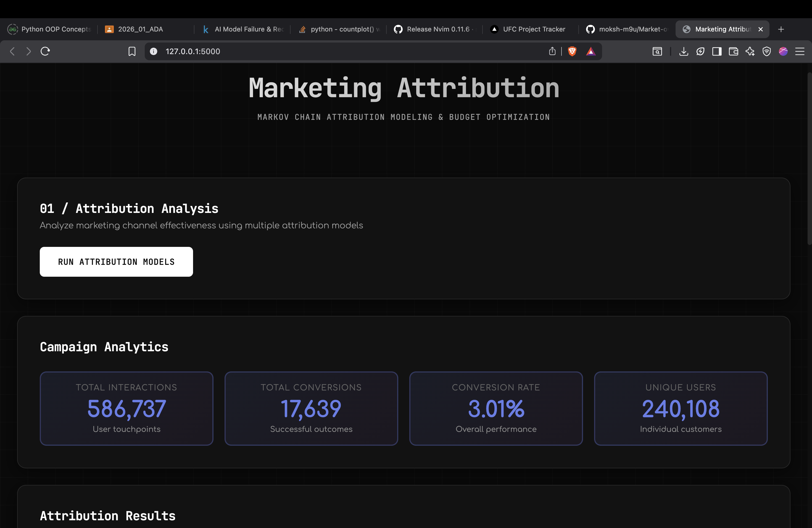Click the Brave VPN shield icon
The height and width of the screenshot is (528, 812).
click(767, 52)
